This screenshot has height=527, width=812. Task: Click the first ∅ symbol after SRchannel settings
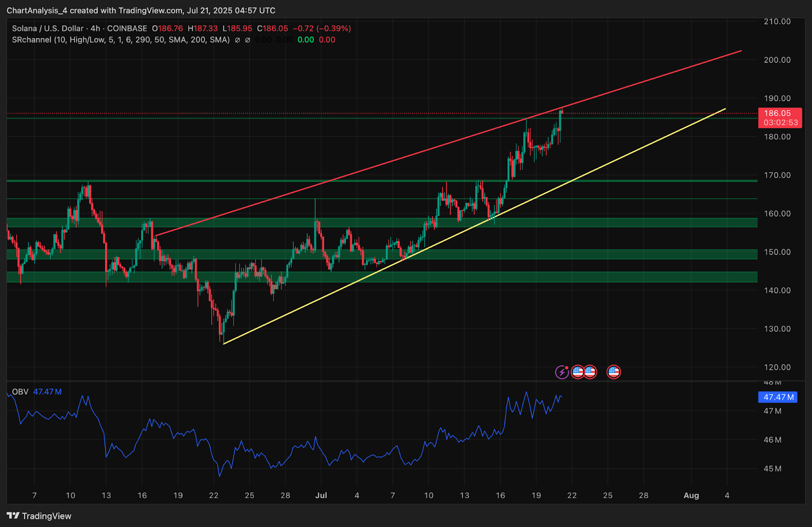(238, 40)
